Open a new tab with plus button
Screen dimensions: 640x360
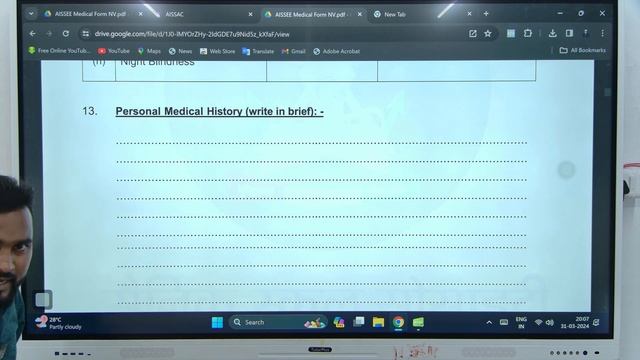[486, 14]
